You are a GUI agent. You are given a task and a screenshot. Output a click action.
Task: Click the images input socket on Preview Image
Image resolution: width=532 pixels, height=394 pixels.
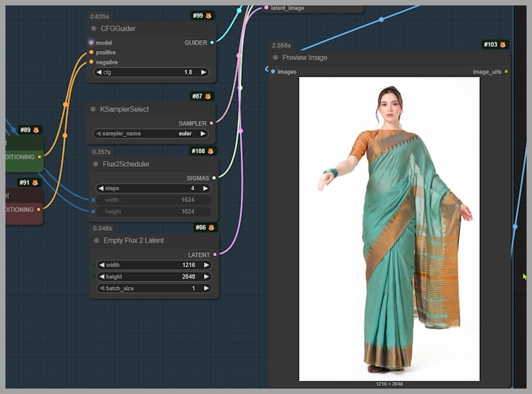[x=273, y=71]
